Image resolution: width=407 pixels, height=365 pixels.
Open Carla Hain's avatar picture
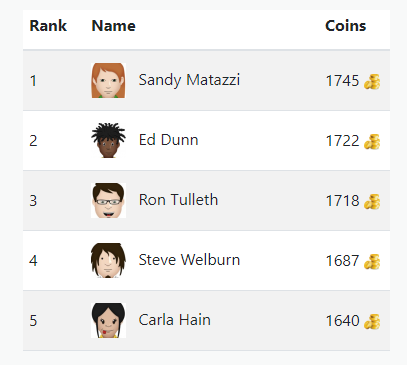[108, 320]
